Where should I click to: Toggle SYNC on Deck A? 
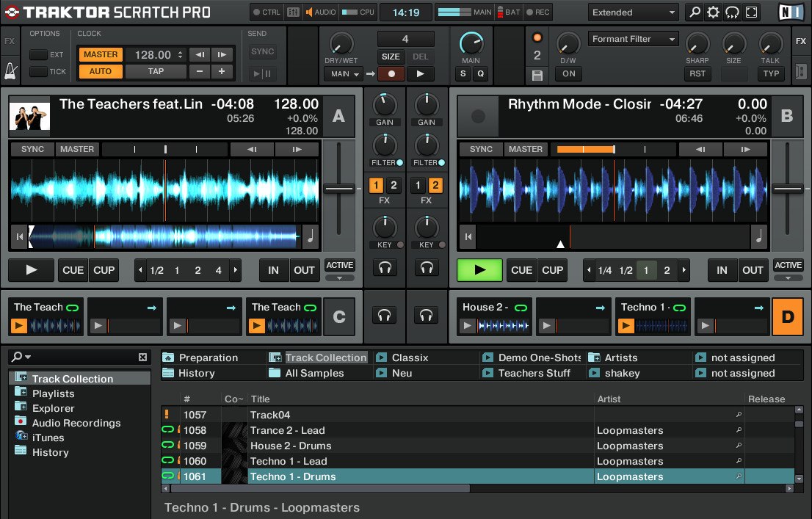point(32,149)
